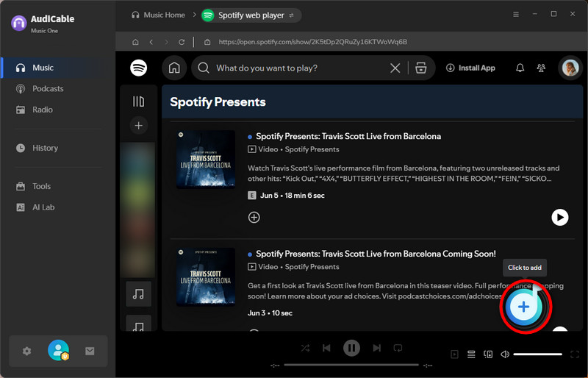Toggle shuffle in the player bar
This screenshot has height=378, width=588.
[x=305, y=349]
